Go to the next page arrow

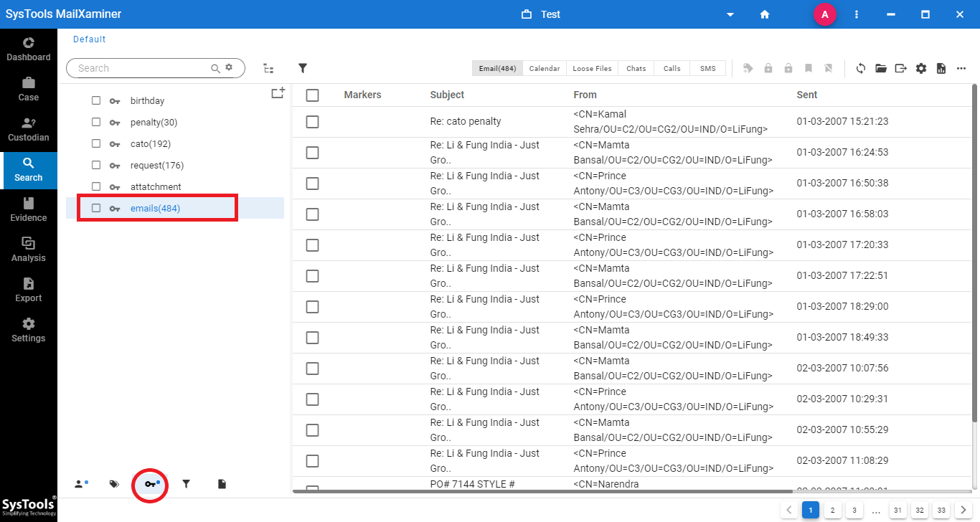(x=963, y=511)
